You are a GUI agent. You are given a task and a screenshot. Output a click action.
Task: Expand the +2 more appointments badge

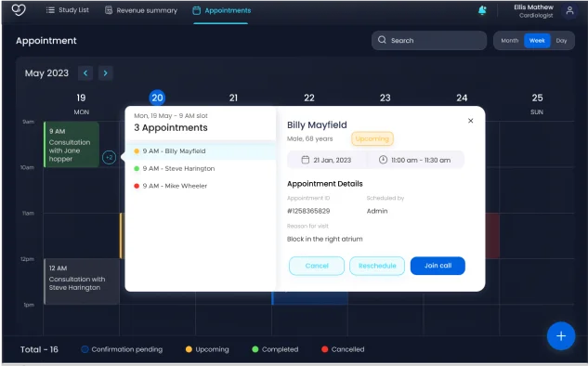pyautogui.click(x=109, y=158)
